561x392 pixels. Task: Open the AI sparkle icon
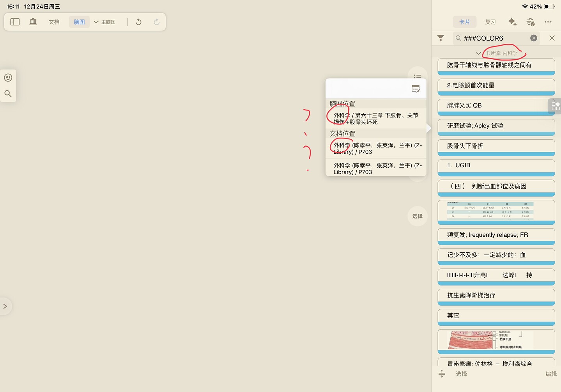click(x=512, y=22)
